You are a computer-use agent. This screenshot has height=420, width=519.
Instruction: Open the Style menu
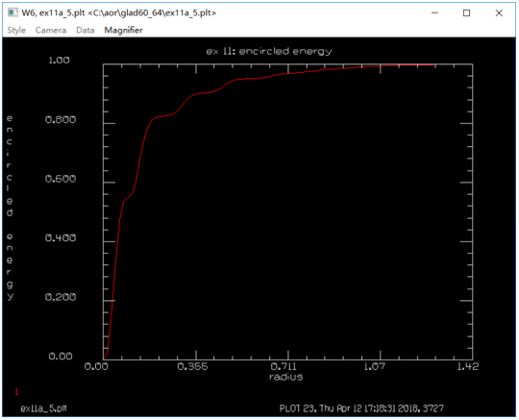click(x=16, y=30)
